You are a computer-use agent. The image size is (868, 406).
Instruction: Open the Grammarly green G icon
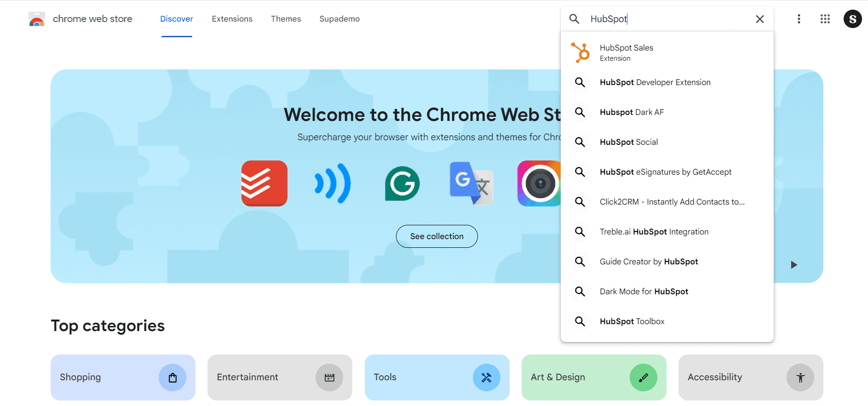(402, 183)
